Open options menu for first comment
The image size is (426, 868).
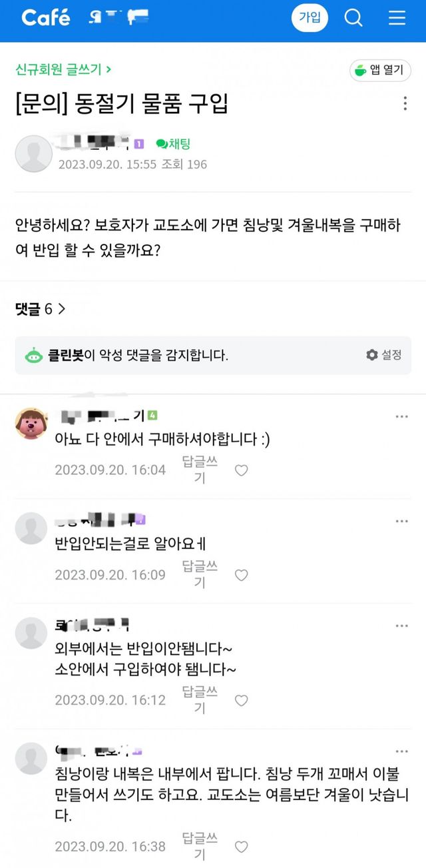click(401, 416)
